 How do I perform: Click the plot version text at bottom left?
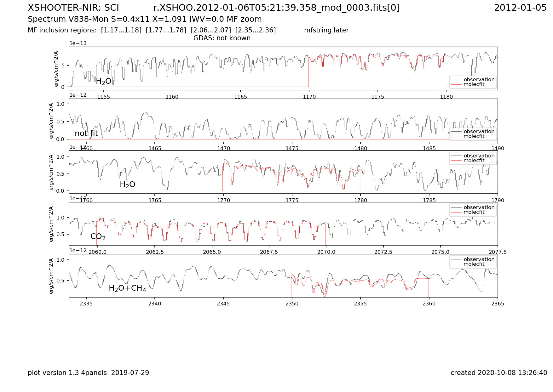(x=88, y=373)
